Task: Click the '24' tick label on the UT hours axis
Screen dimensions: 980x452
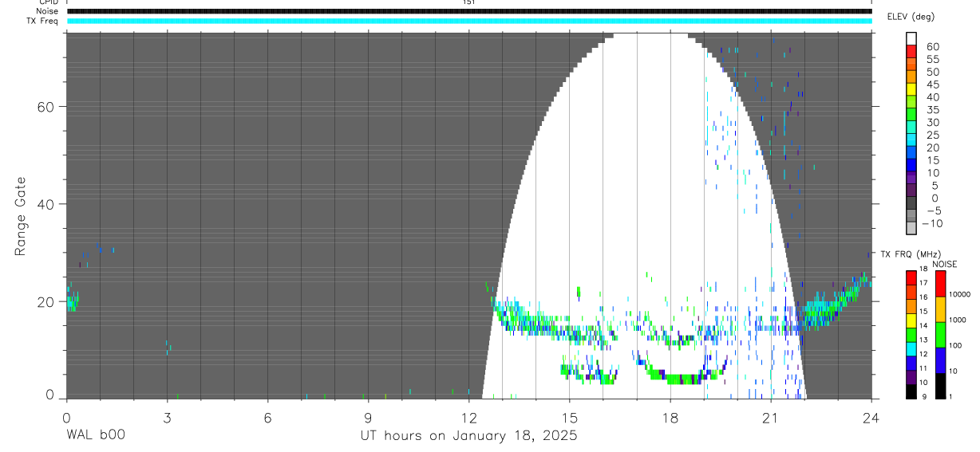Action: point(871,418)
